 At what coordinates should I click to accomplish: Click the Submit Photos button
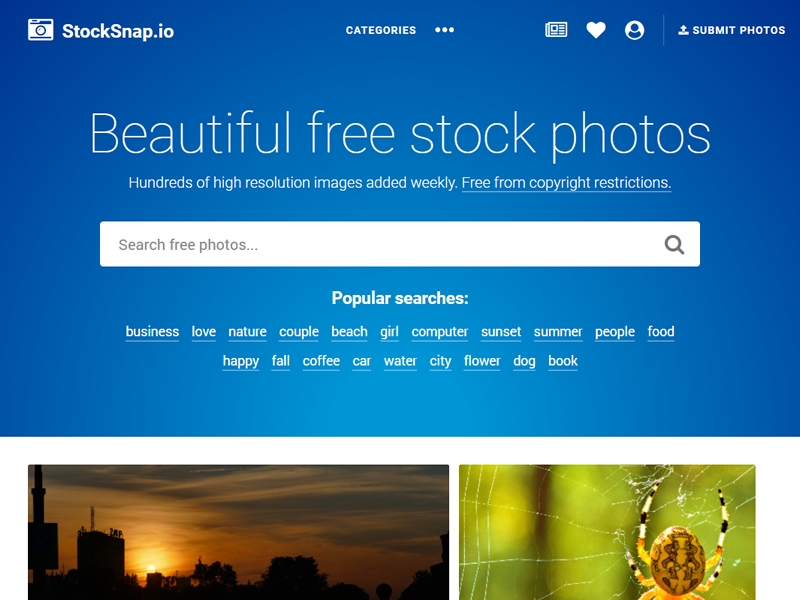[x=732, y=30]
